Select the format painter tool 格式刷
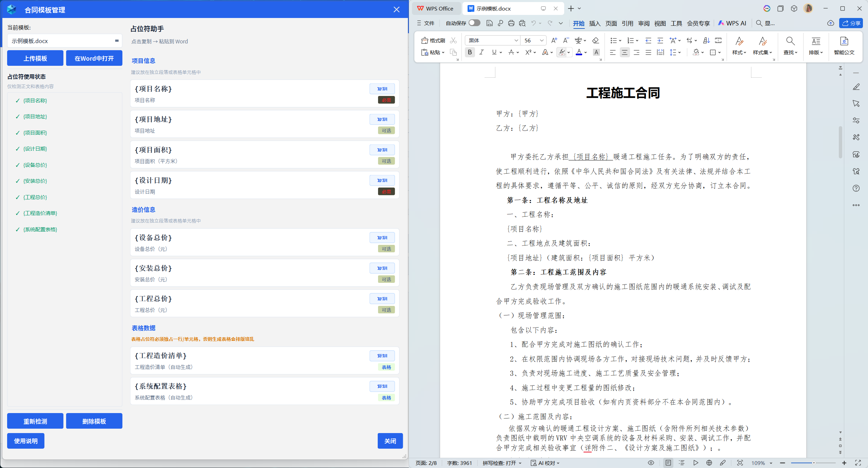This screenshot has height=468, width=868. [x=432, y=40]
